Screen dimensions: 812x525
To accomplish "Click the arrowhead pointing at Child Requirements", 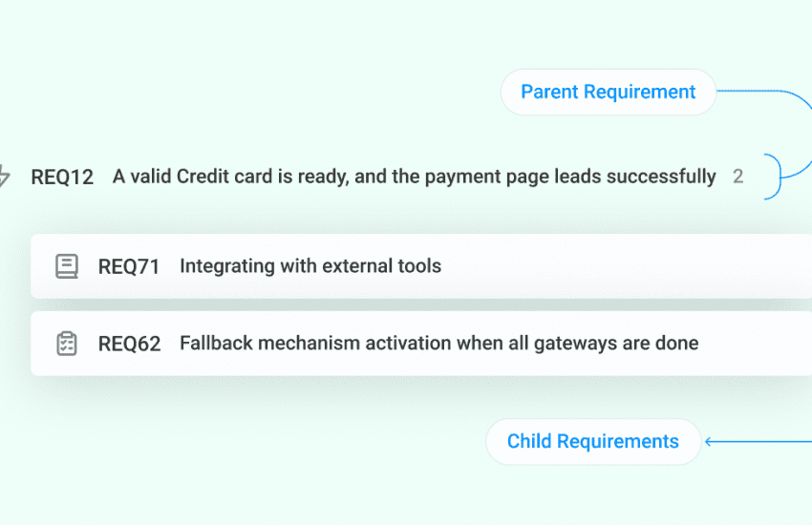I will coord(708,441).
